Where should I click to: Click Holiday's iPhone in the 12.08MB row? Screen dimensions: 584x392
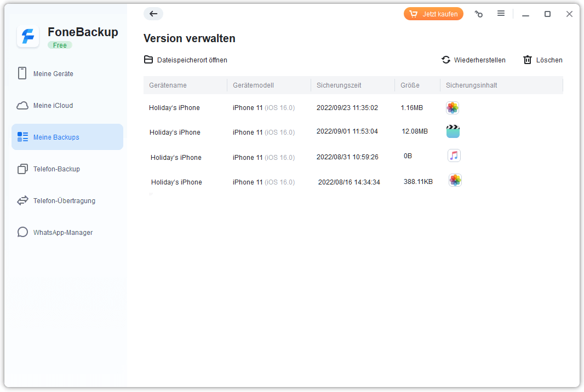[175, 132]
